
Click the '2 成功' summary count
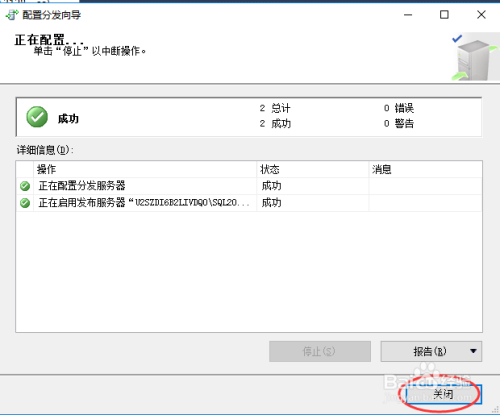coord(275,124)
